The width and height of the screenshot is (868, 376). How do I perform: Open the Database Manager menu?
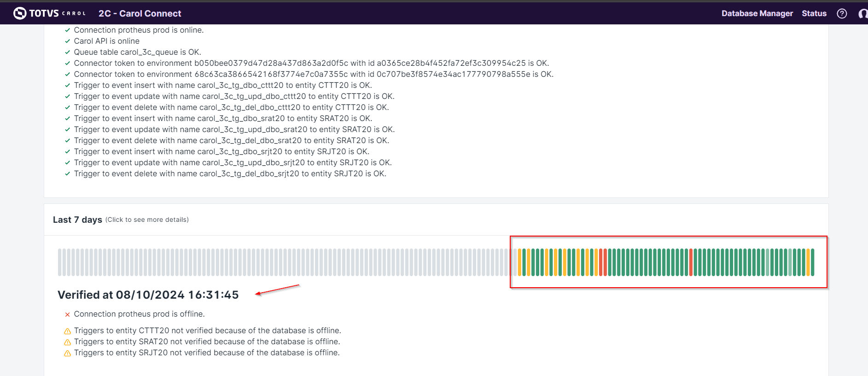757,13
